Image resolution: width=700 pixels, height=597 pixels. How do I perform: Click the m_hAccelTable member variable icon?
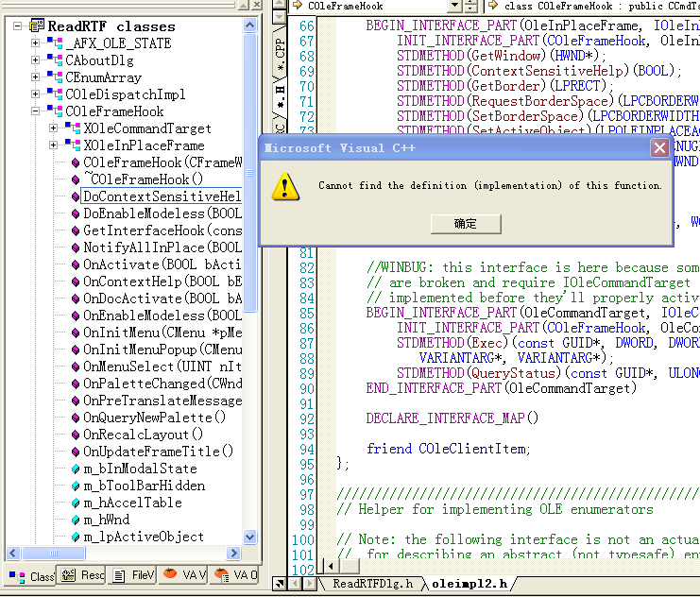[x=76, y=503]
